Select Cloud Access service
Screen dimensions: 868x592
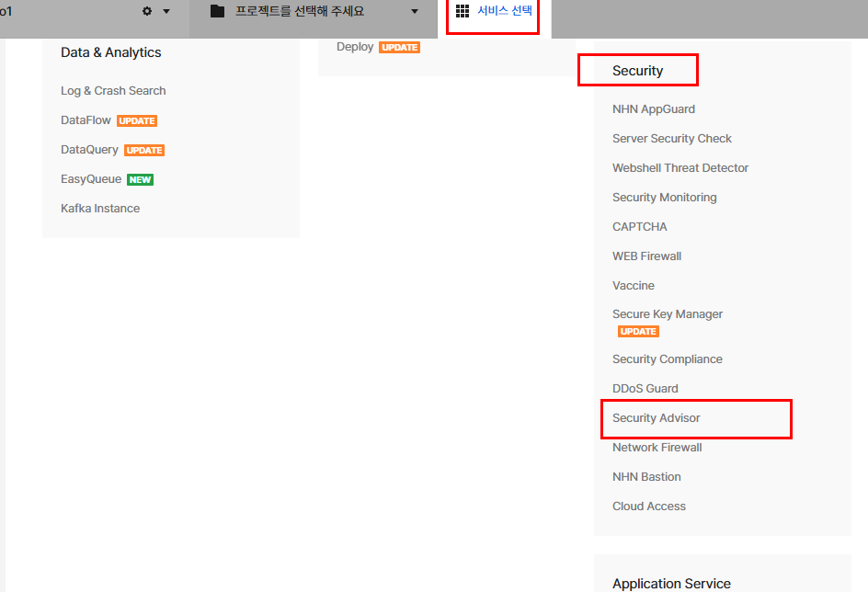point(649,507)
